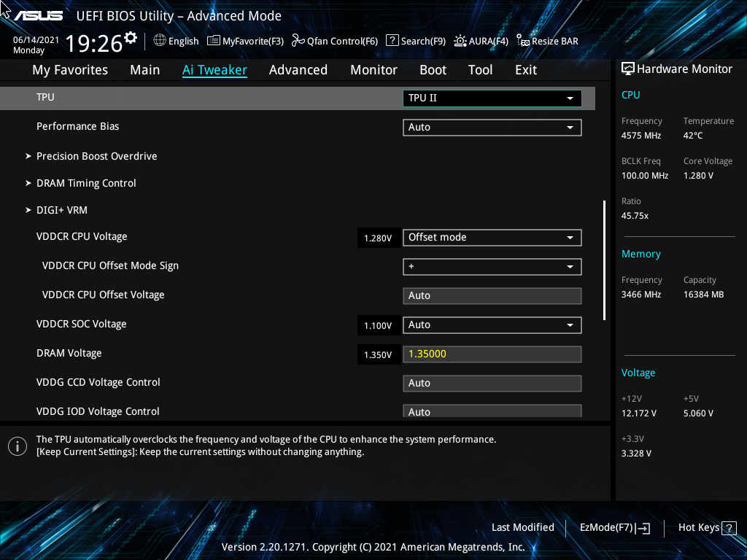Open the Exit tab
This screenshot has width=747, height=560.
point(526,70)
